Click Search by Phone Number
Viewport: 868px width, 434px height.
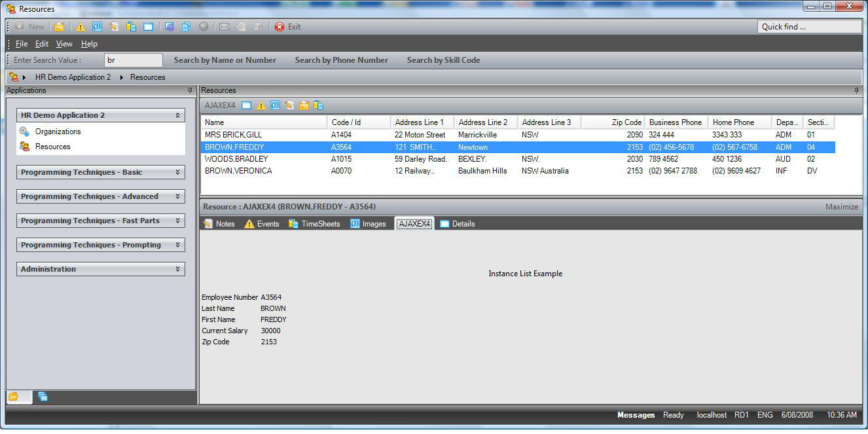tap(342, 60)
